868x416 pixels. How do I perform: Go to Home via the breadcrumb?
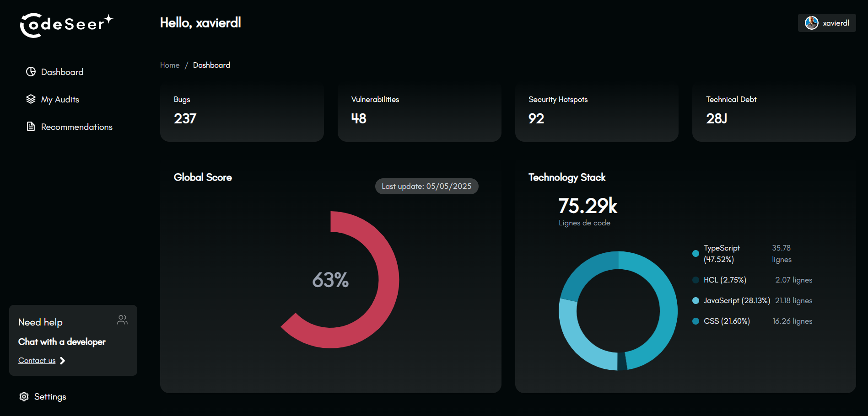pyautogui.click(x=169, y=65)
